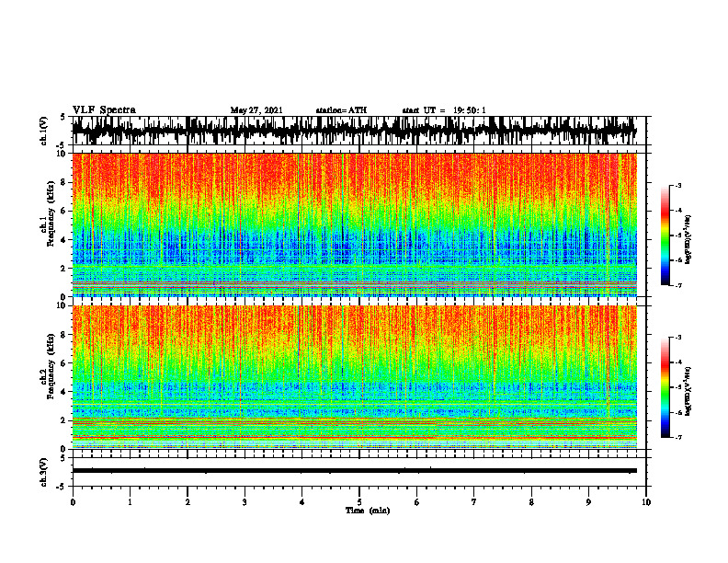
Task: Click the 'VLF Spectra' title text
Action: coord(104,110)
